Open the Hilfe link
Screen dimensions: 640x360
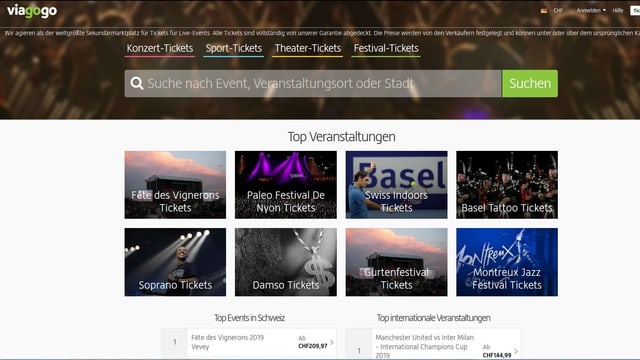[618, 11]
